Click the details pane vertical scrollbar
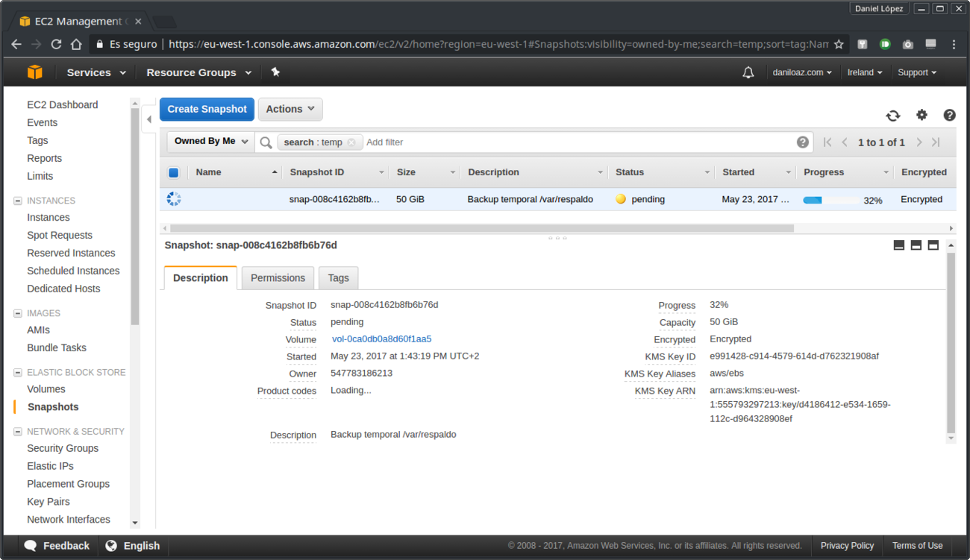Screen dimensions: 970x560 coord(951,343)
